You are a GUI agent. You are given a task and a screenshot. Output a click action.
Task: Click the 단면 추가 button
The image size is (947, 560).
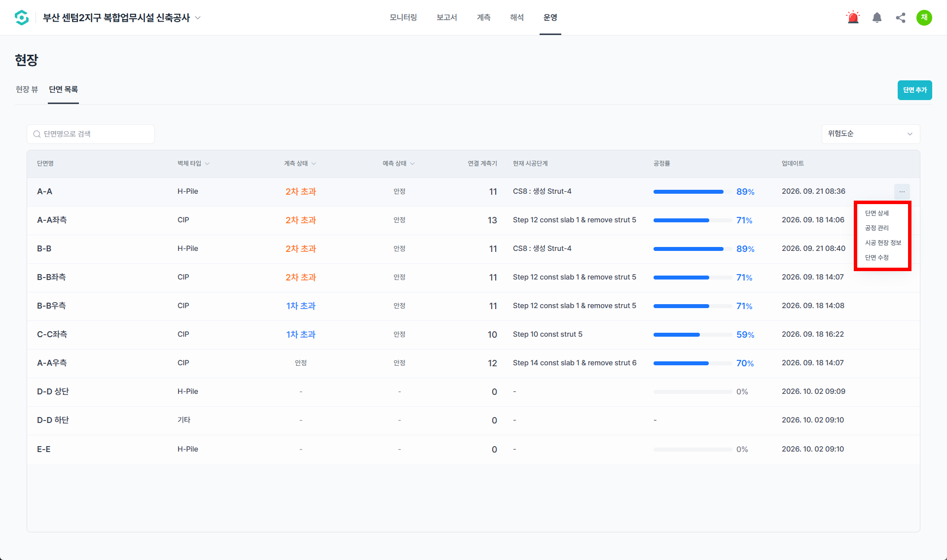coord(914,90)
